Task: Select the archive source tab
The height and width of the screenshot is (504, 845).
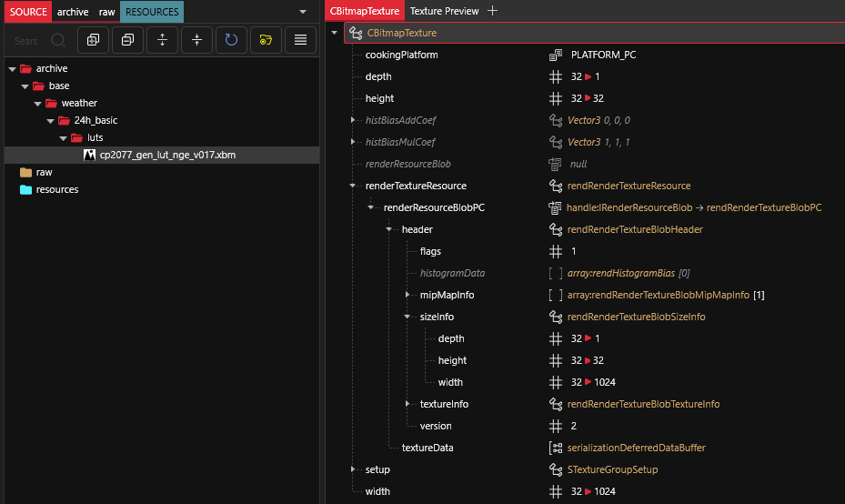Action: tap(73, 12)
